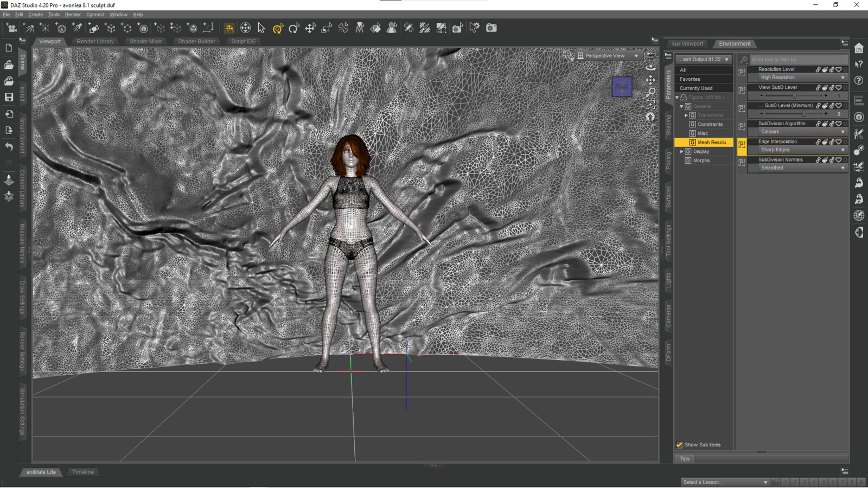Switch to the Shader Mixer tab

click(145, 41)
